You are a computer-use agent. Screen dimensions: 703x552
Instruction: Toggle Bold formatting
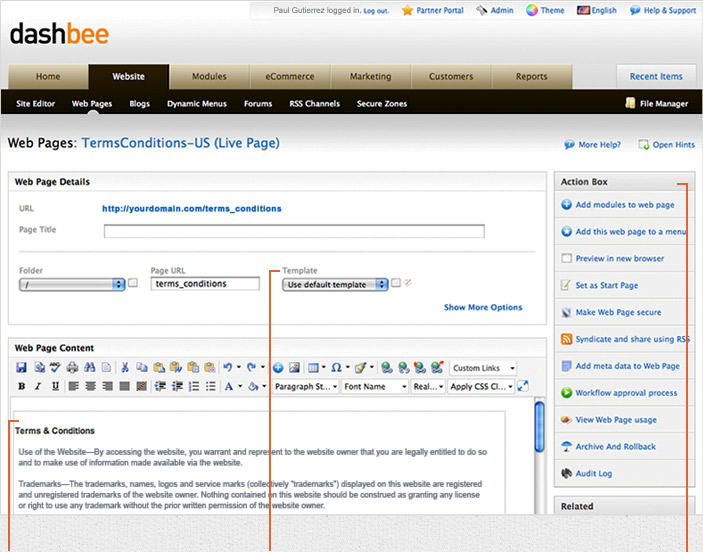click(x=21, y=386)
